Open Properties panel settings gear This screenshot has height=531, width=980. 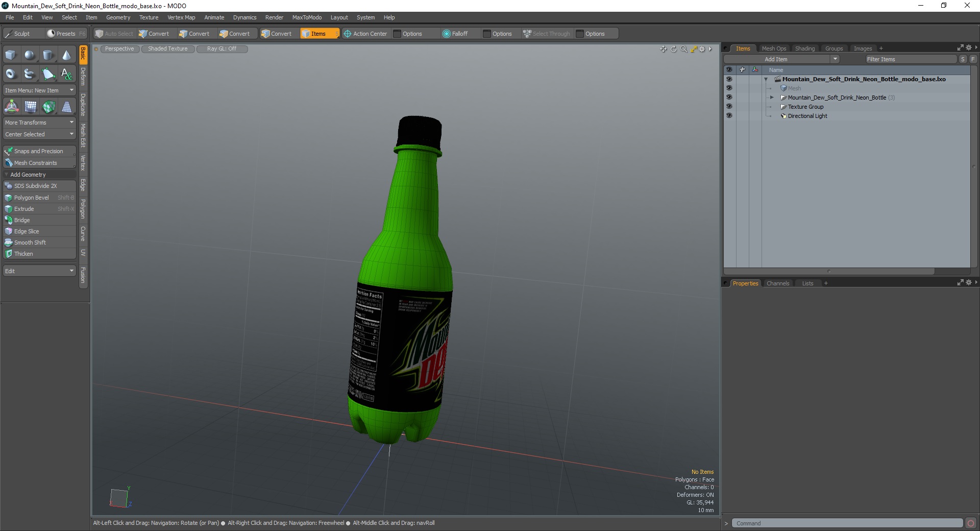pos(969,282)
